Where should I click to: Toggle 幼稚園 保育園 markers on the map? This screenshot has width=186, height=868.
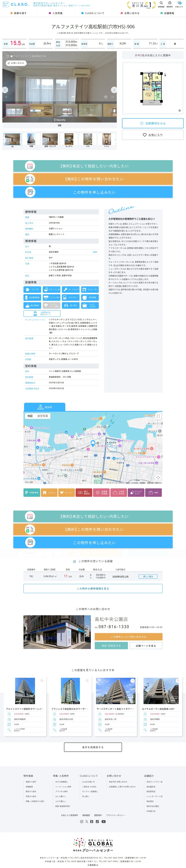(101, 493)
